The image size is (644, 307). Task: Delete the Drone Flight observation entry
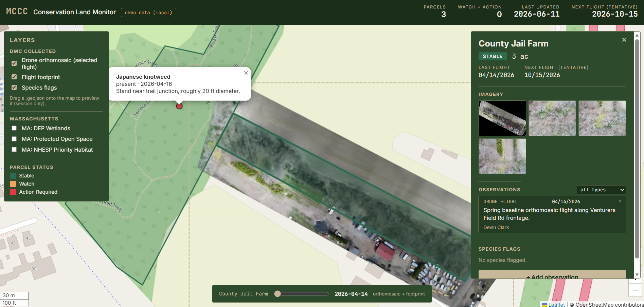tap(620, 201)
